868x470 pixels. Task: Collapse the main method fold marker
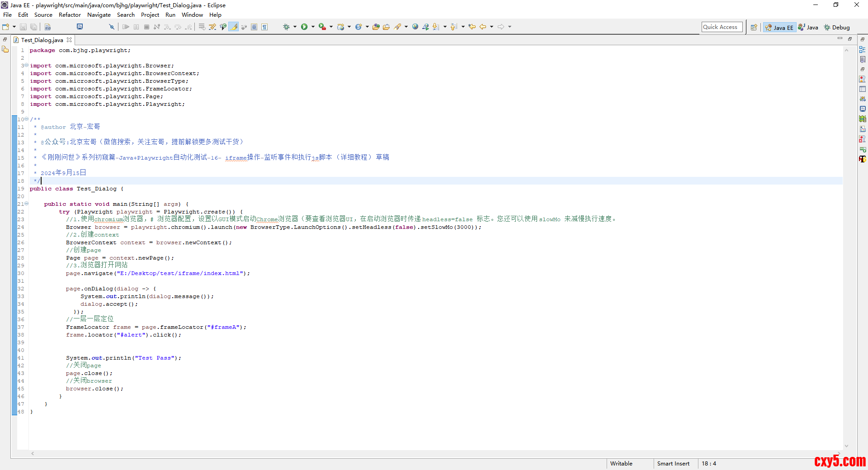pyautogui.click(x=26, y=204)
